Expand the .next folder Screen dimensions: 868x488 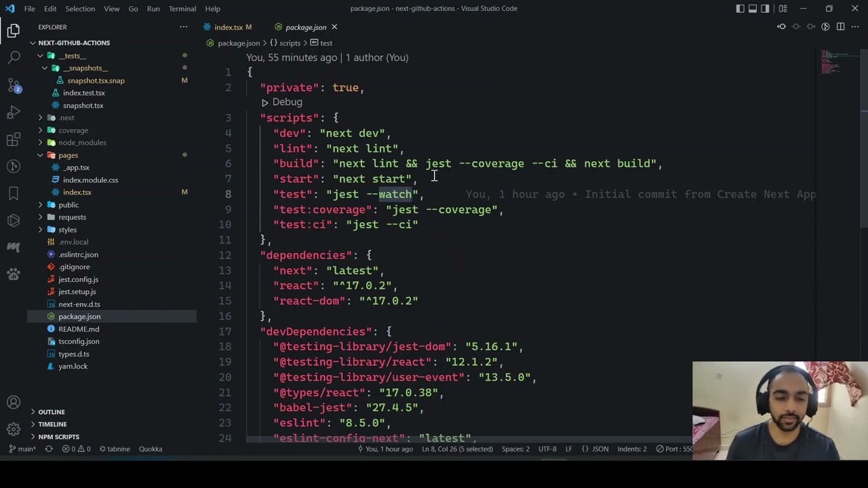click(x=66, y=118)
